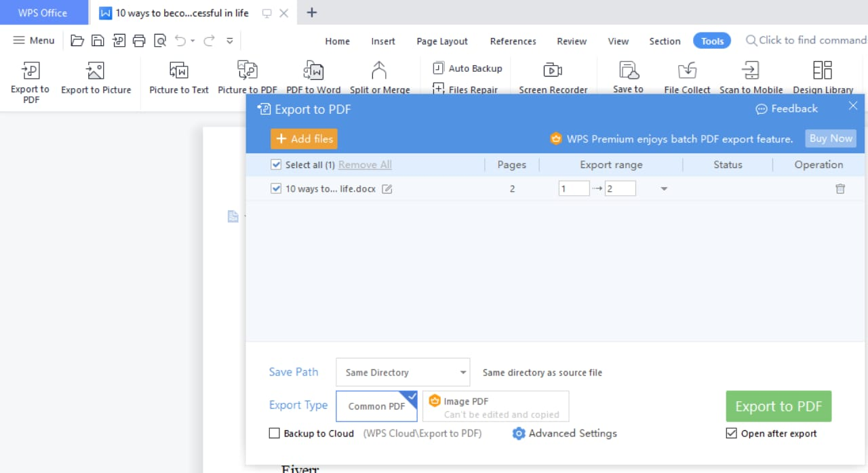
Task: Open the Save Path directory dropdown
Action: pos(402,372)
